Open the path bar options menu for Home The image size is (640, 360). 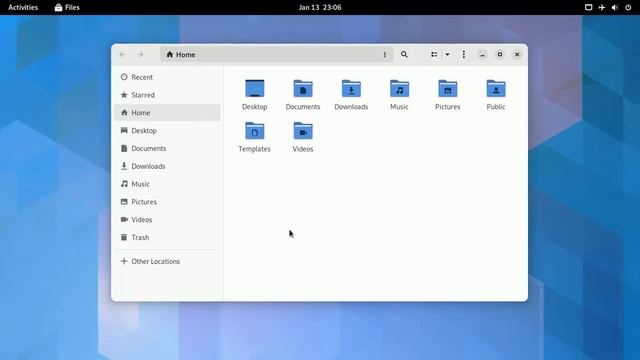[384, 54]
